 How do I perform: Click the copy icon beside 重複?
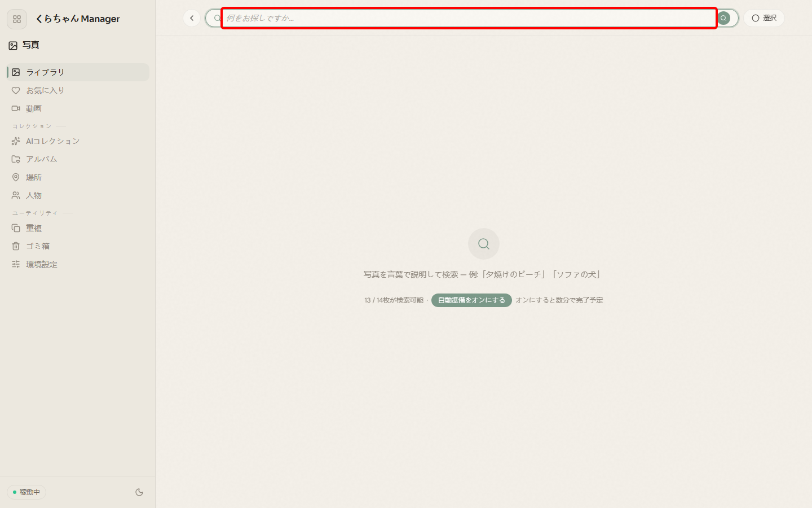16,228
